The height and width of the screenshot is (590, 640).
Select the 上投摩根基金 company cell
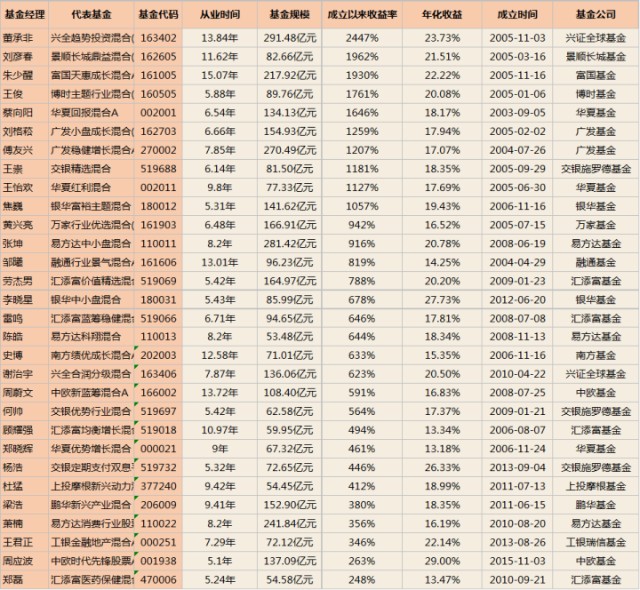coord(596,486)
